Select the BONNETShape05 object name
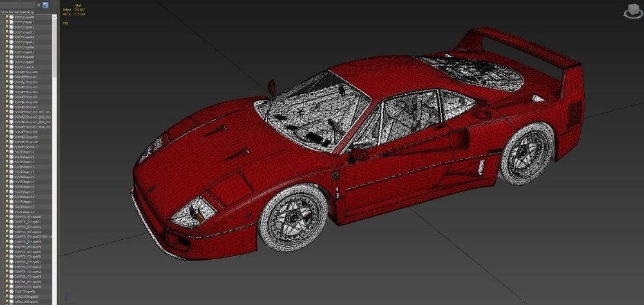The image size is (644, 305). pos(26,97)
